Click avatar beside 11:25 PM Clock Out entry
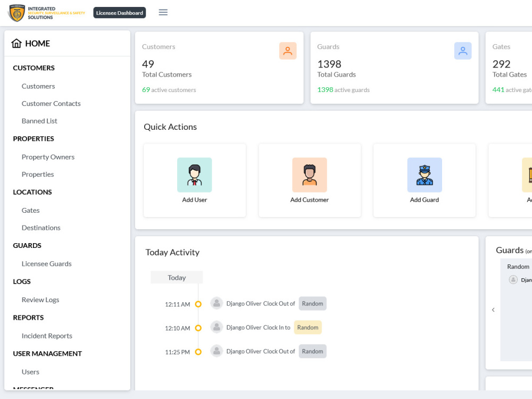 217,351
